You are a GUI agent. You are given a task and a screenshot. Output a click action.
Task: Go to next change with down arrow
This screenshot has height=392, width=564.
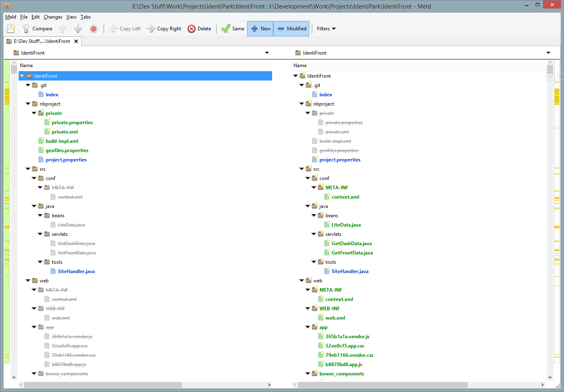coord(78,29)
